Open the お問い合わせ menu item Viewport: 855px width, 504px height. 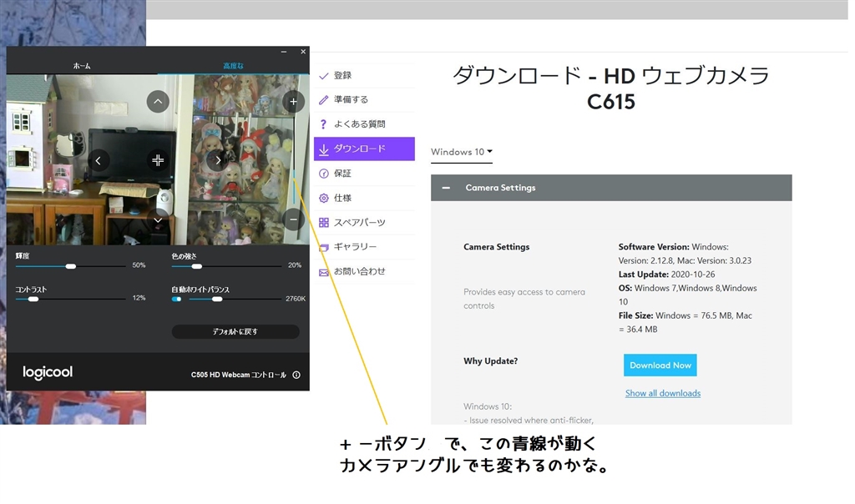coord(364,272)
